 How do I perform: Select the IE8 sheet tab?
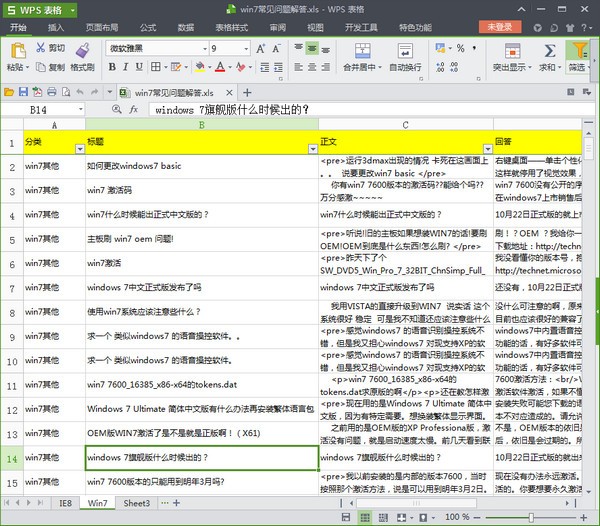(65, 503)
